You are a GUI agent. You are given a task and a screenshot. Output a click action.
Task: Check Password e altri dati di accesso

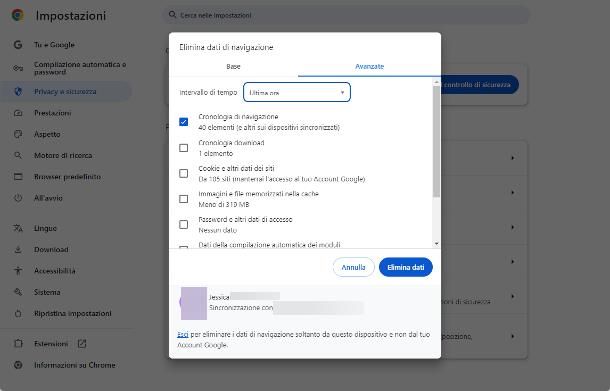(x=184, y=224)
